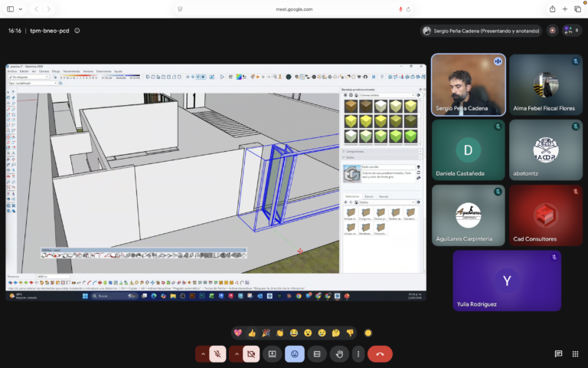Open File Explorer on the shared taskbar
This screenshot has height=368, width=588.
point(173,296)
